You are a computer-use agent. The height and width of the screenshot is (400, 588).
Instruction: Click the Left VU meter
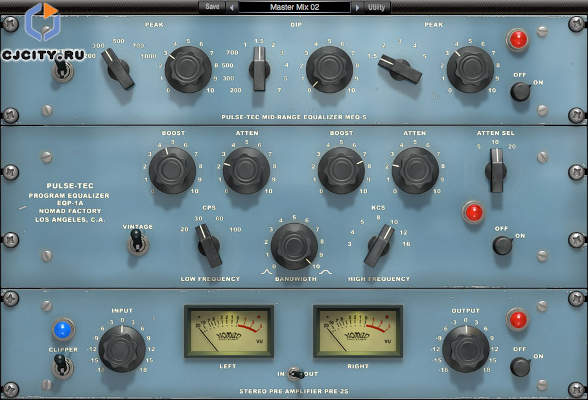coord(228,331)
